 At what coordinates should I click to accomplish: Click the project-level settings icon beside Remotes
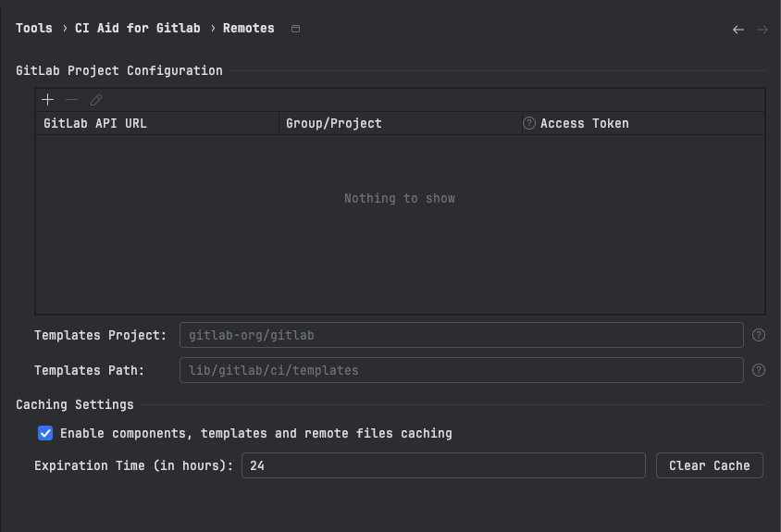click(x=295, y=29)
